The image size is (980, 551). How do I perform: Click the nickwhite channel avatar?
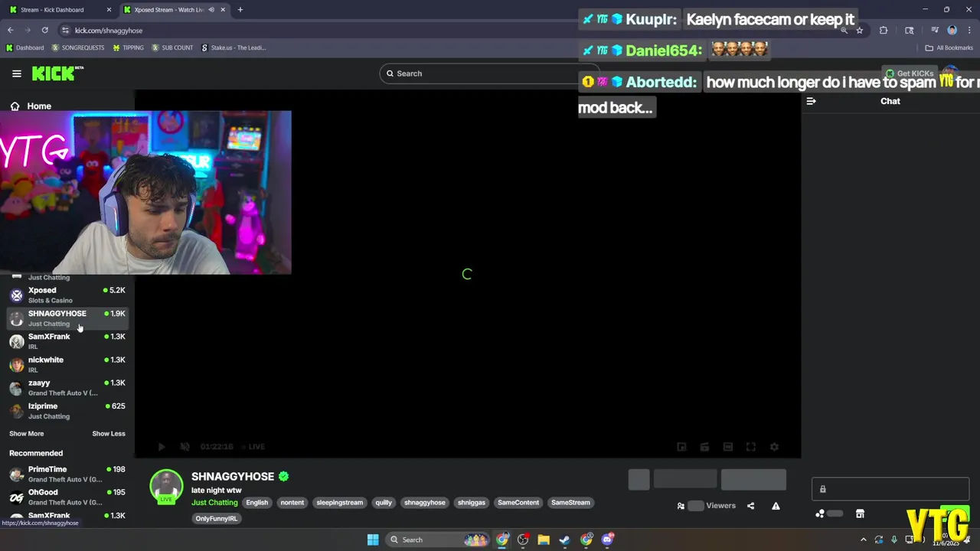click(x=16, y=364)
